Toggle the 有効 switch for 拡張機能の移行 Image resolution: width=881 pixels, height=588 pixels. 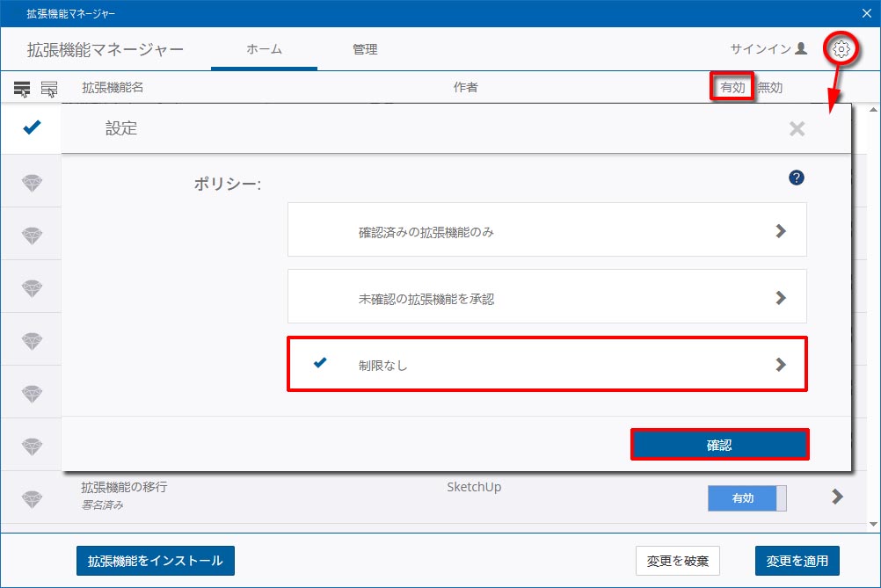tap(746, 498)
